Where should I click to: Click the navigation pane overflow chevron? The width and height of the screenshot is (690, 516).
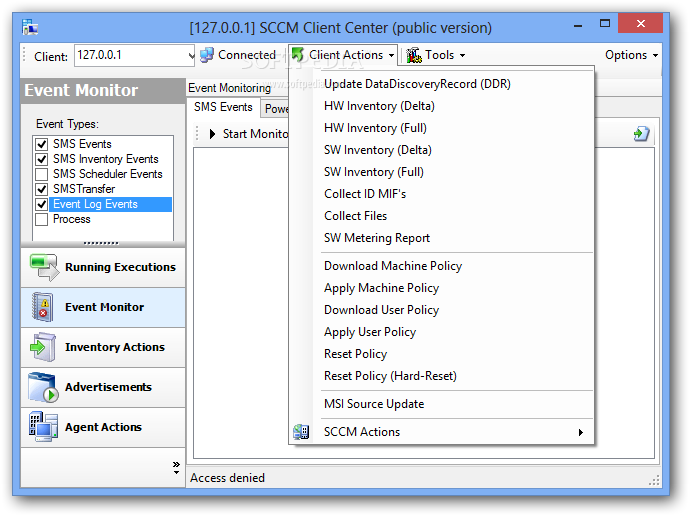[176, 467]
